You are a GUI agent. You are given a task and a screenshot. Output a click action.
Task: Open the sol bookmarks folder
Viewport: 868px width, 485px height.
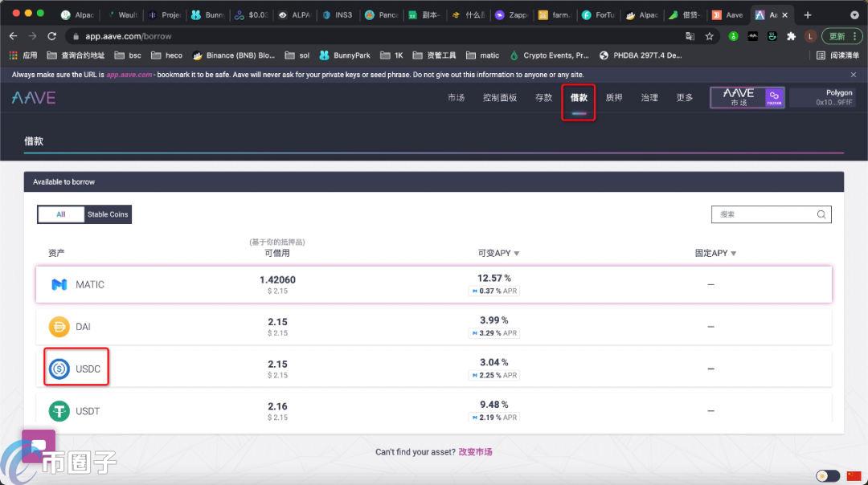click(297, 55)
